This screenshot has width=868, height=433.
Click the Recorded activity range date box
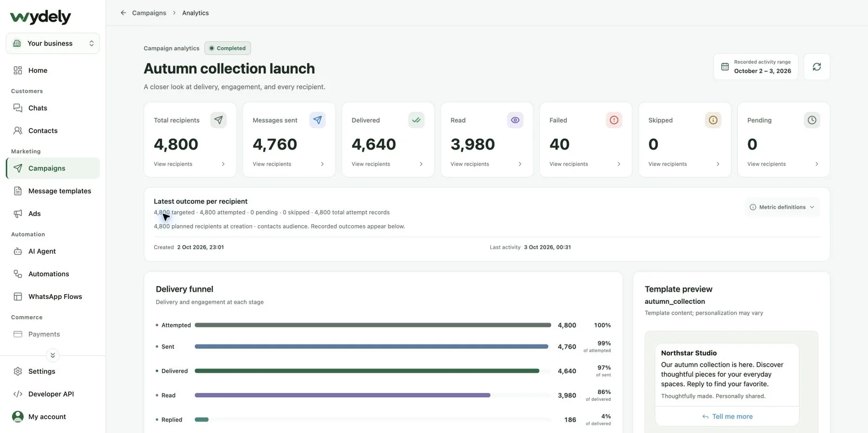coord(756,67)
